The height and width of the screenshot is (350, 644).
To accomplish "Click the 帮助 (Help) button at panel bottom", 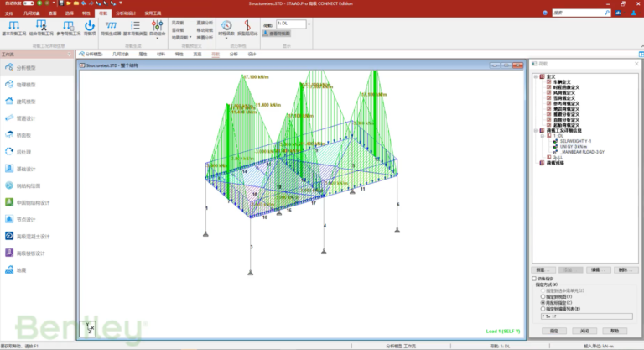I will point(615,331).
